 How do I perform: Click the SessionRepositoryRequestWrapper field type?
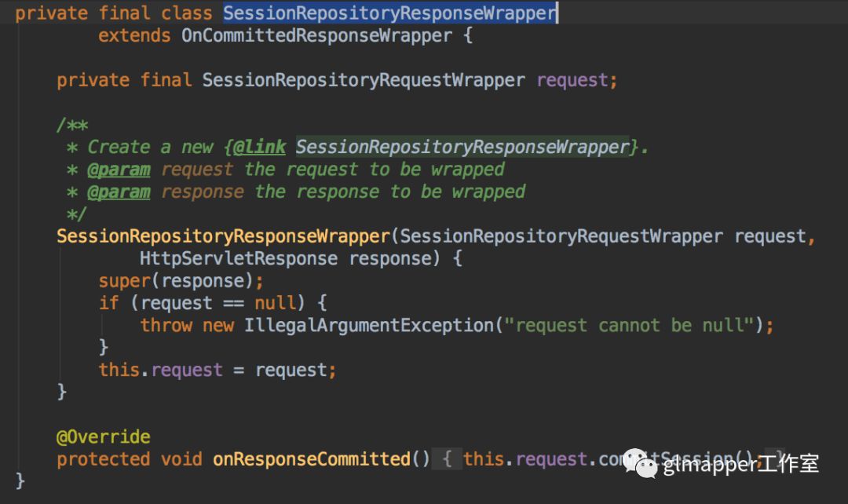tap(364, 81)
